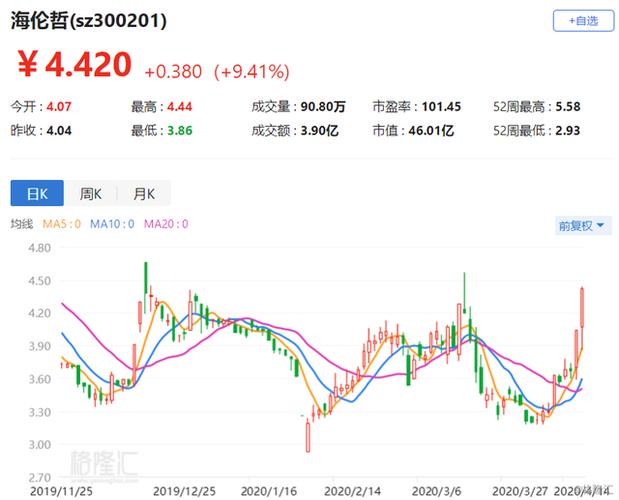The image size is (619, 500).
Task: Click the 52周最低 value 2.93
Action: point(568,131)
